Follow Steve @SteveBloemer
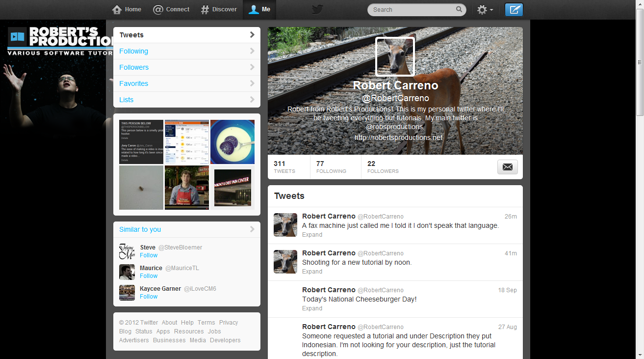The width and height of the screenshot is (644, 359). (x=149, y=255)
